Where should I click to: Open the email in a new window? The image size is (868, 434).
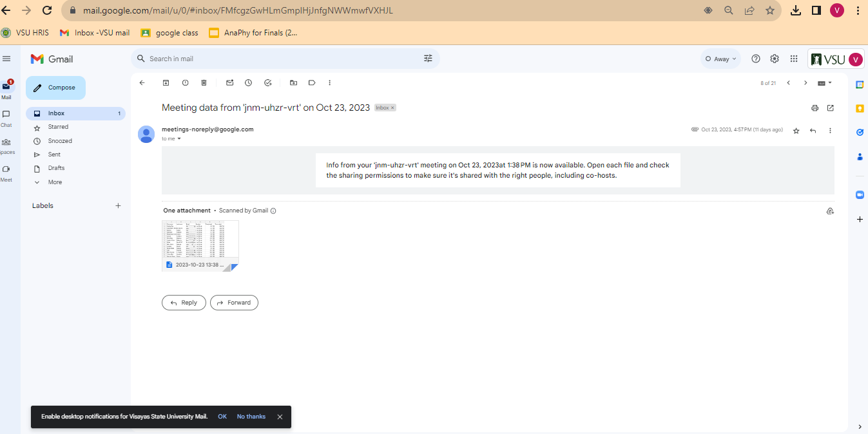(x=830, y=108)
